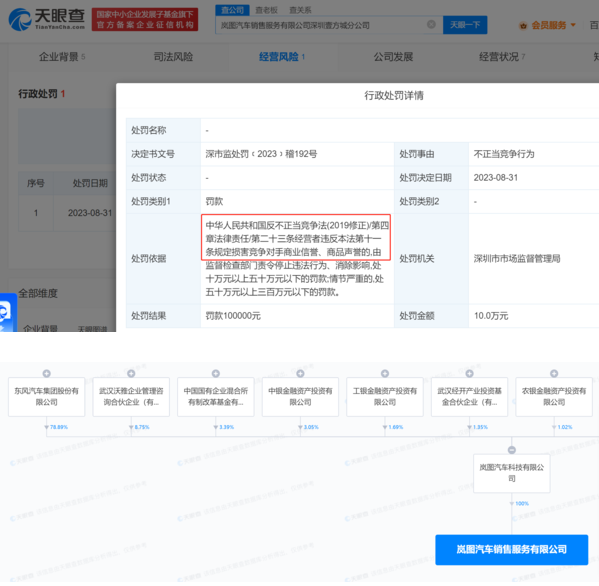The height and width of the screenshot is (586, 599).
Task: Click the 岚图汽车科技有限公司 node box
Action: click(x=512, y=473)
